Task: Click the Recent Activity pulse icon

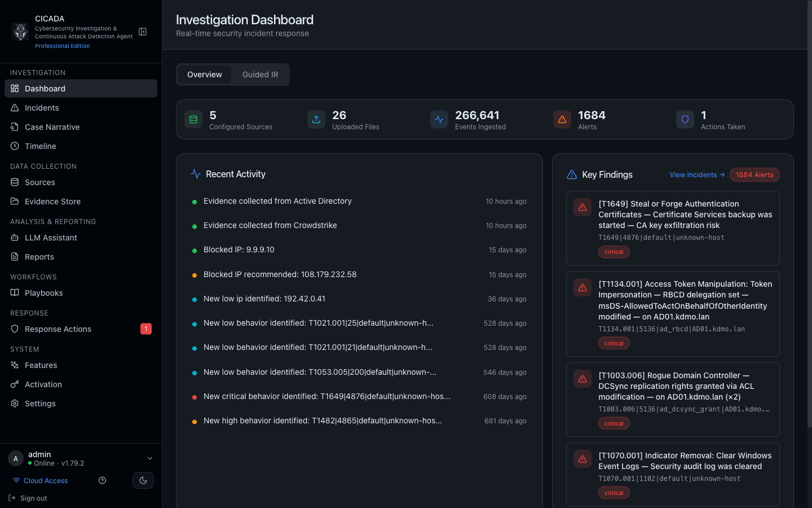Action: [x=196, y=174]
